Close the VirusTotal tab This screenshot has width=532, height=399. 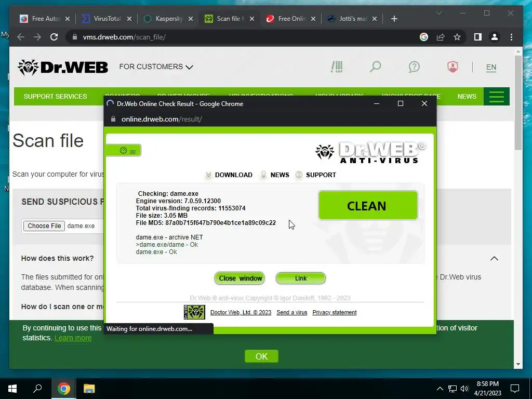click(129, 19)
